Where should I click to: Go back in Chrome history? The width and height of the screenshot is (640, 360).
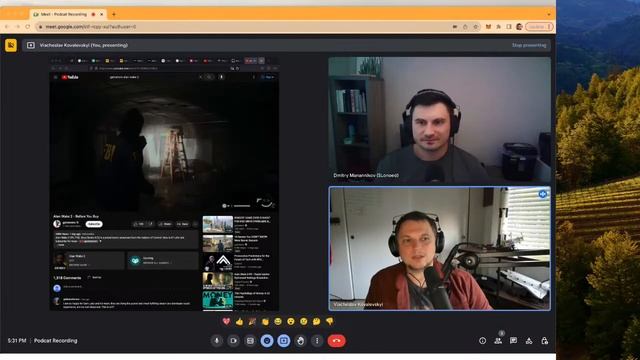pos(7,27)
